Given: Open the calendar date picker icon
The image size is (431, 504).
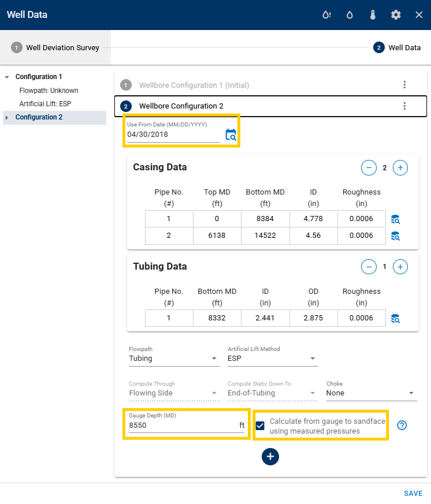Looking at the screenshot, I should tap(231, 135).
